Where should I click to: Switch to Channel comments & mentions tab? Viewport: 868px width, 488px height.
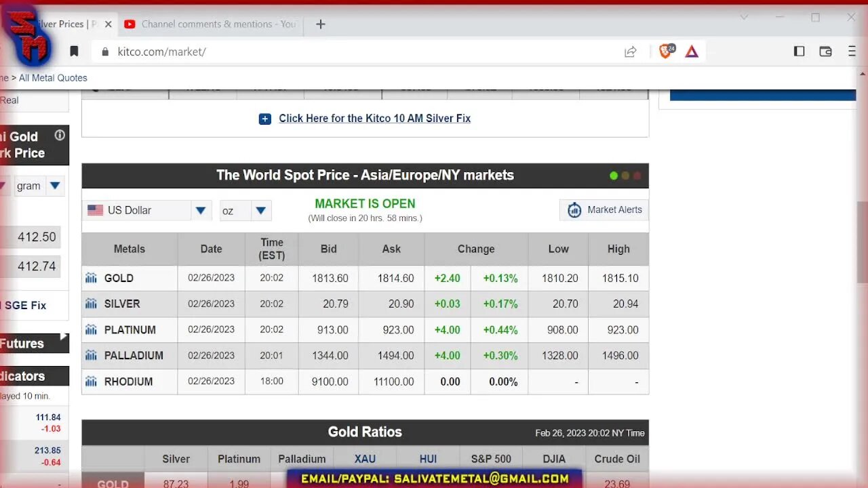click(211, 24)
